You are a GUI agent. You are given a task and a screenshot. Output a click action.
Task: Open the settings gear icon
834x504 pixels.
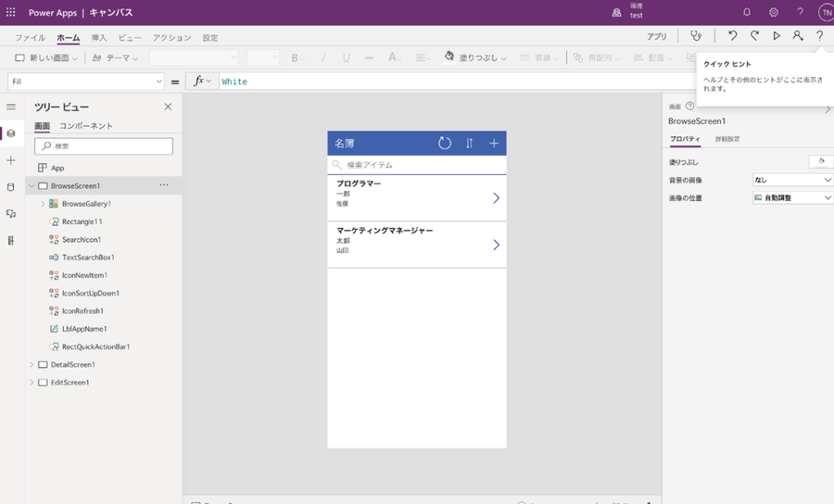(774, 12)
